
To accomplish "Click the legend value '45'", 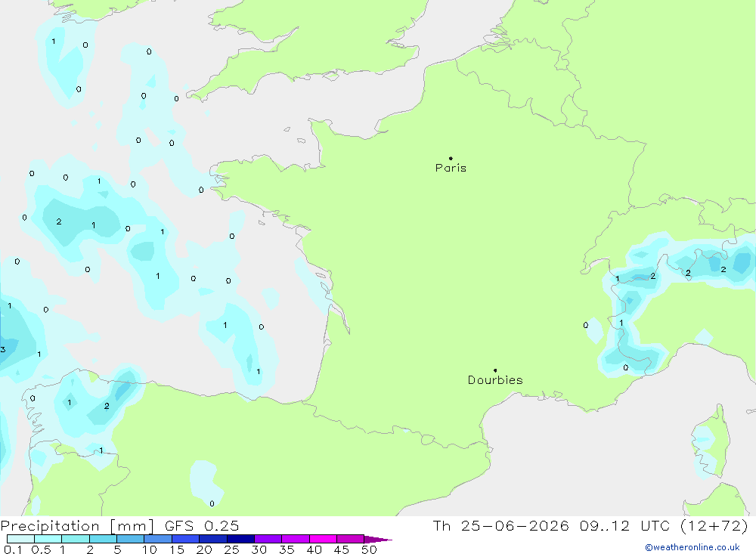I will pos(342,549).
